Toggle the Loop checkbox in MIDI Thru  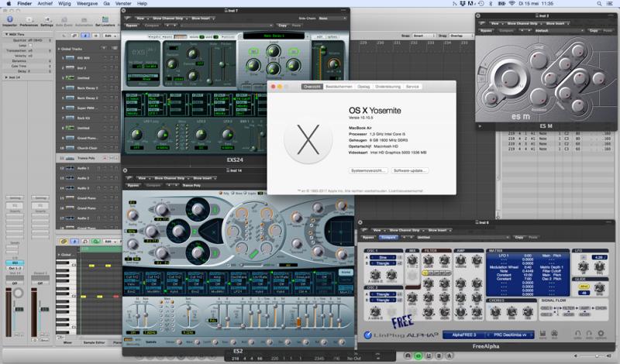coord(30,46)
